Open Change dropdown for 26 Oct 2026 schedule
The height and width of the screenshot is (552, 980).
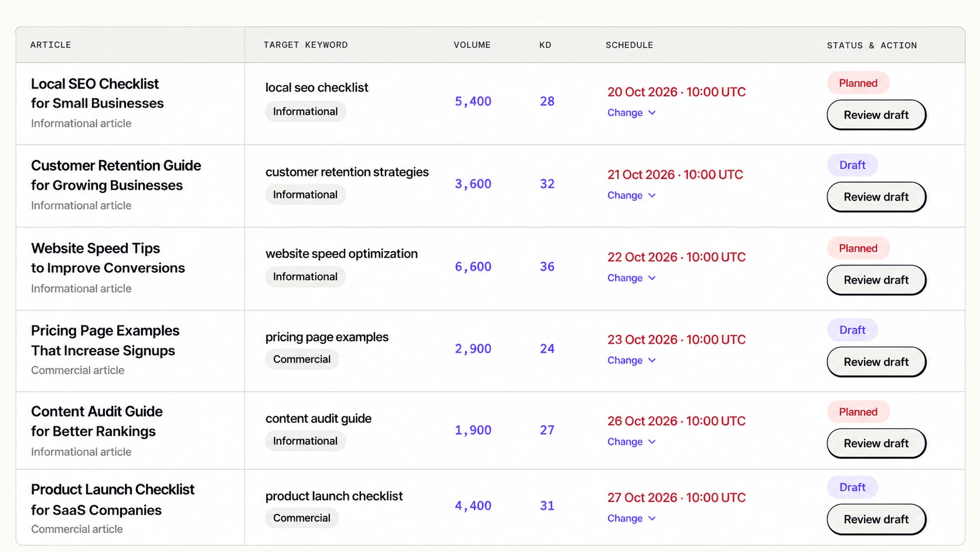[631, 442]
